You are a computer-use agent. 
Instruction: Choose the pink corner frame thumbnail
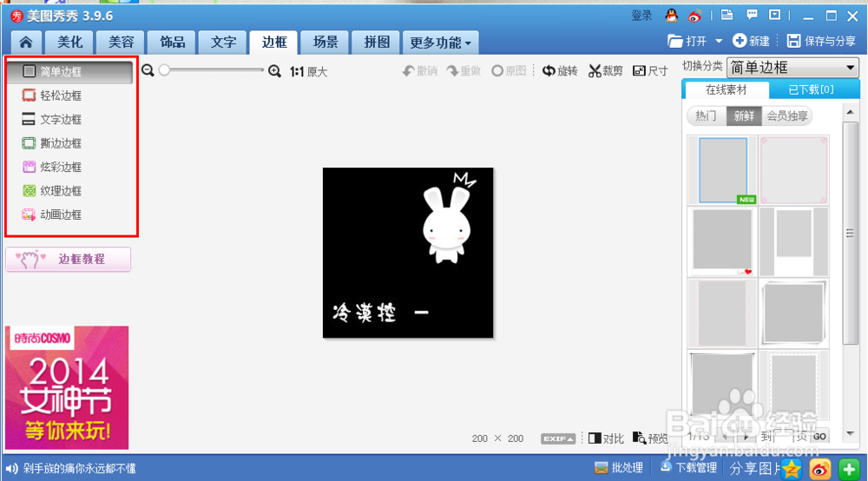pos(794,170)
